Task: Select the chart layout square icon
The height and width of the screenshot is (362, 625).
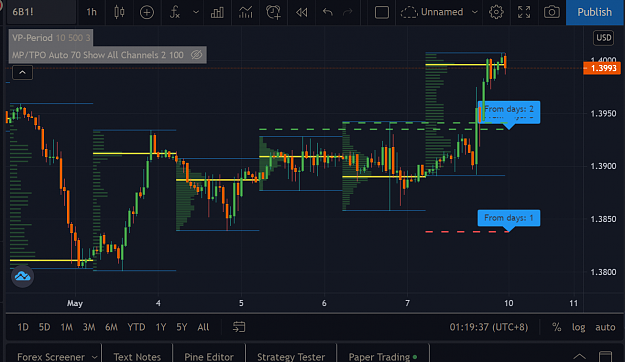Action: (381, 12)
